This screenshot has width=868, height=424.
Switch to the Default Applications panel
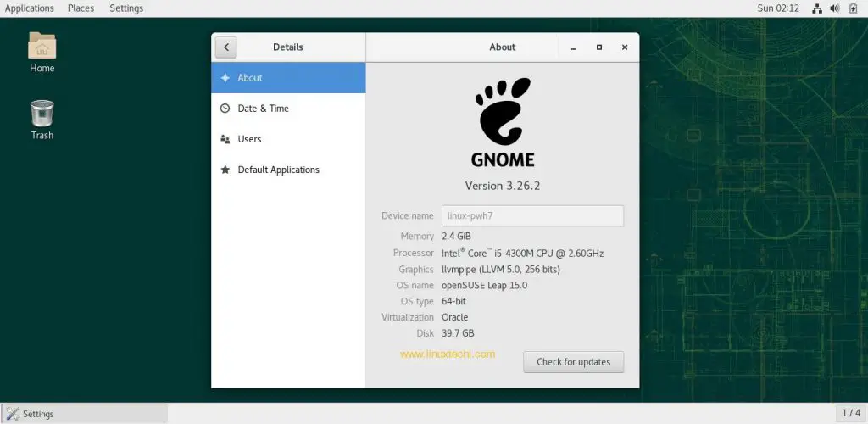tap(288, 170)
